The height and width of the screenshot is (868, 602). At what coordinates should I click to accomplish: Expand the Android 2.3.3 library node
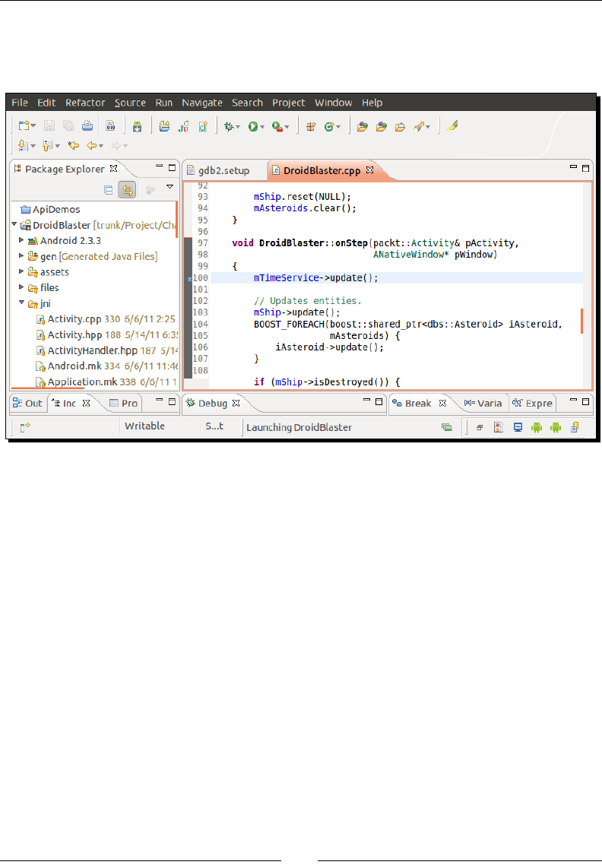pos(21,240)
